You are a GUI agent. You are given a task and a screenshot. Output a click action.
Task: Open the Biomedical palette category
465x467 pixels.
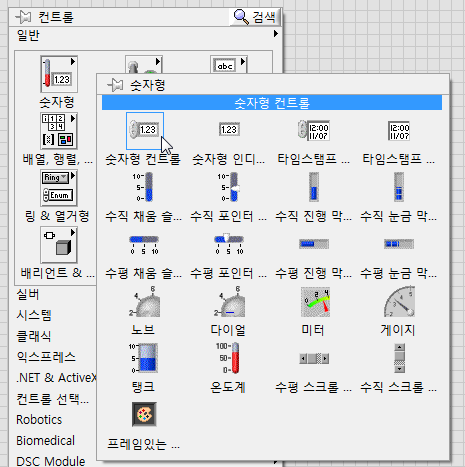45,441
